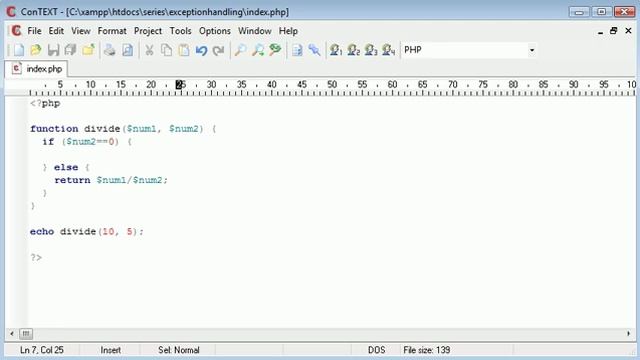Click the Cut scissors icon

tap(149, 50)
